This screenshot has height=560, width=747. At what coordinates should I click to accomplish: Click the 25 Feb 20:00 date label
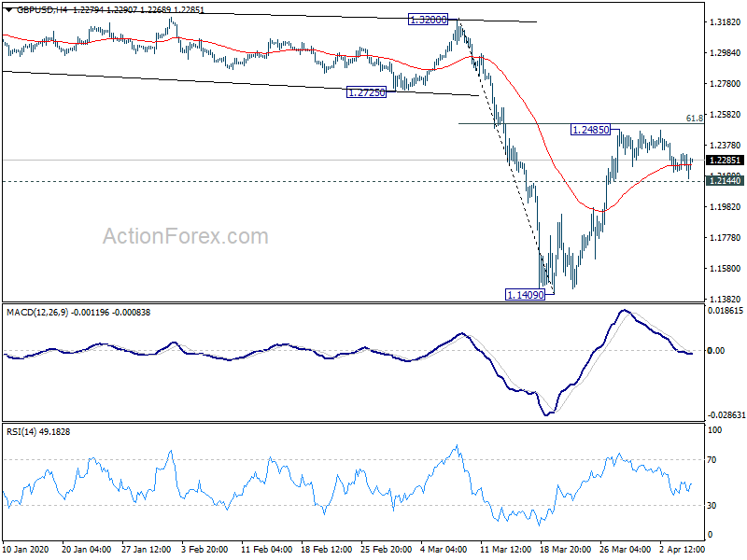387,549
